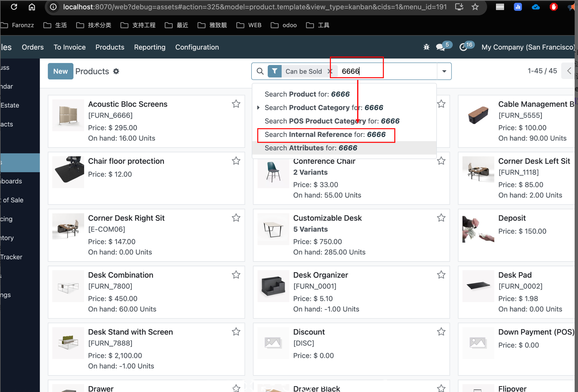Image resolution: width=578 pixels, height=392 pixels.
Task: Expand the Product Category search suggestion
Action: [x=258, y=108]
